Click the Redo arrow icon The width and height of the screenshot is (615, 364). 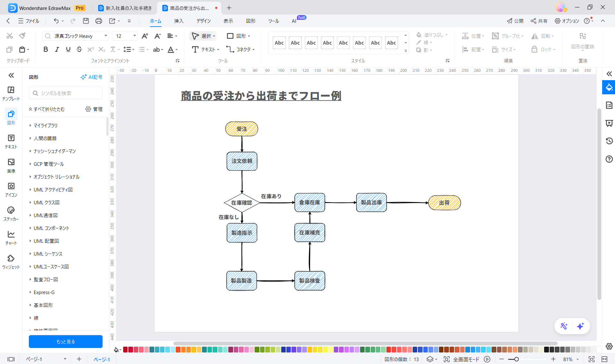click(73, 21)
